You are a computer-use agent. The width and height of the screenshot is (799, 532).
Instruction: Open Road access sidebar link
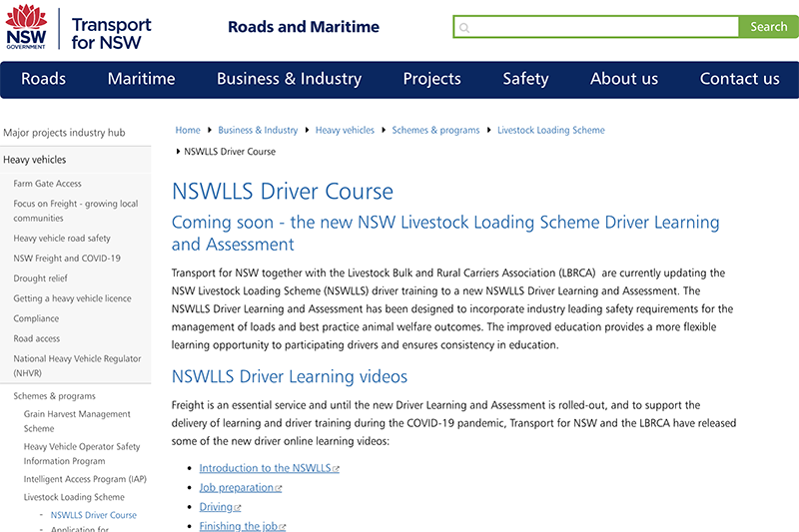pos(37,338)
